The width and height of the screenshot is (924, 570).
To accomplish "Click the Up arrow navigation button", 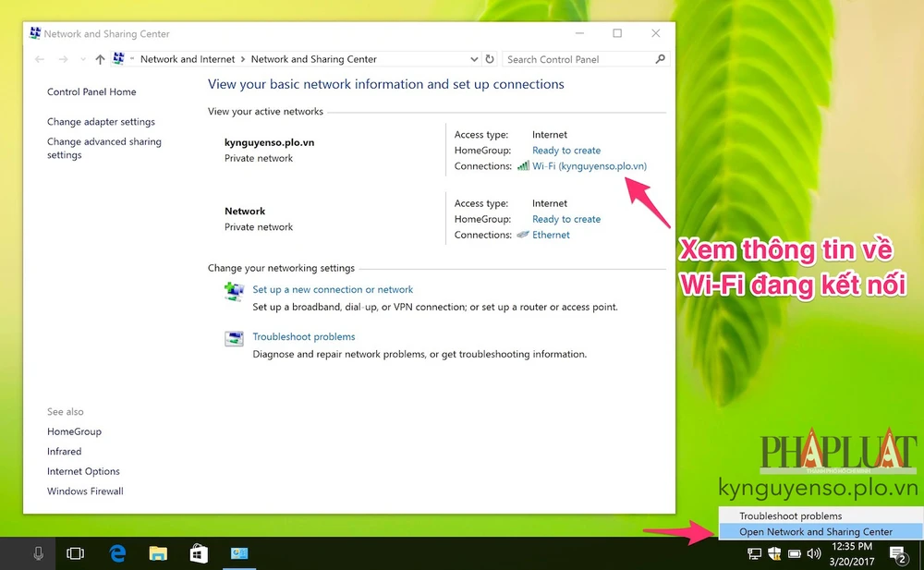I will click(x=100, y=59).
